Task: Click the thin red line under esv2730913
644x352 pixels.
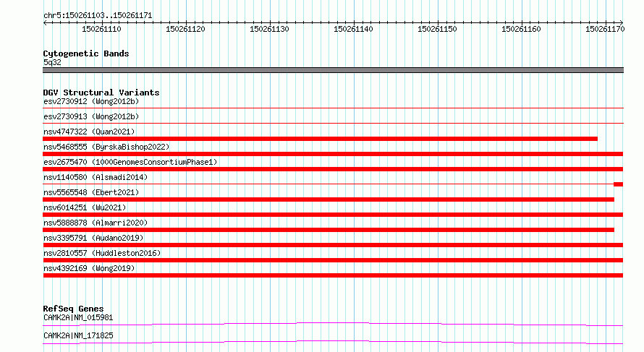Action: [333, 123]
